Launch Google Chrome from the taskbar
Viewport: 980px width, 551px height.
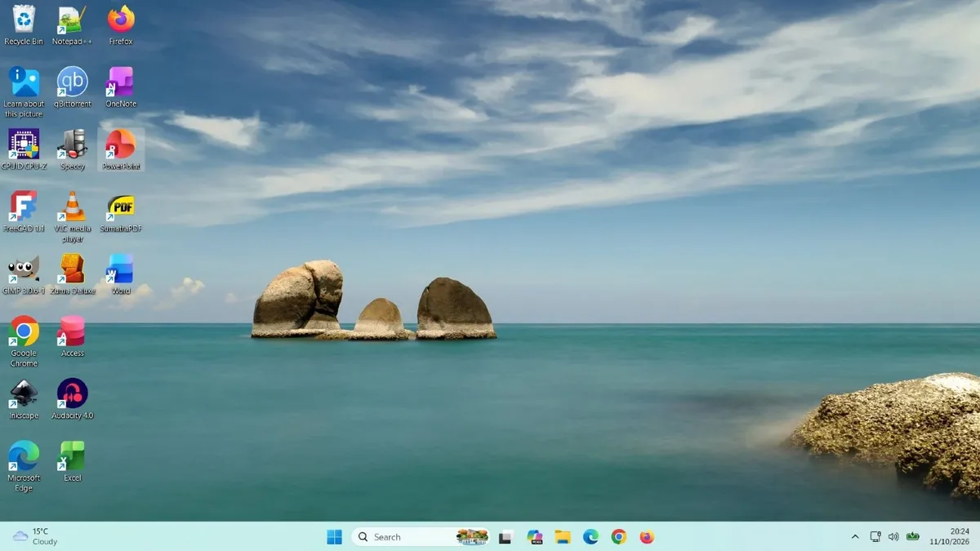coord(619,536)
